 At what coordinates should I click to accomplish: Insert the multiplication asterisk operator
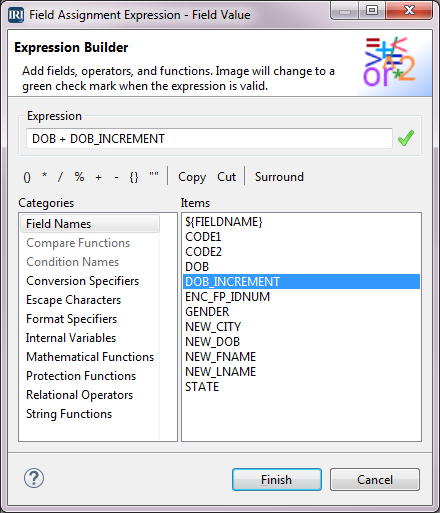44,175
